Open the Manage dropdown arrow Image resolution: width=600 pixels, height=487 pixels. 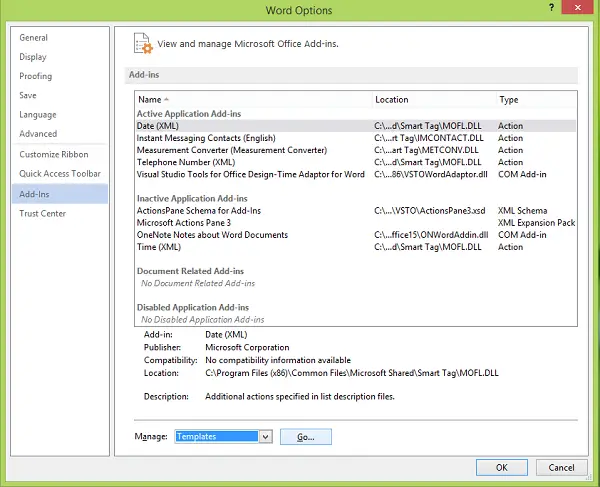[266, 437]
